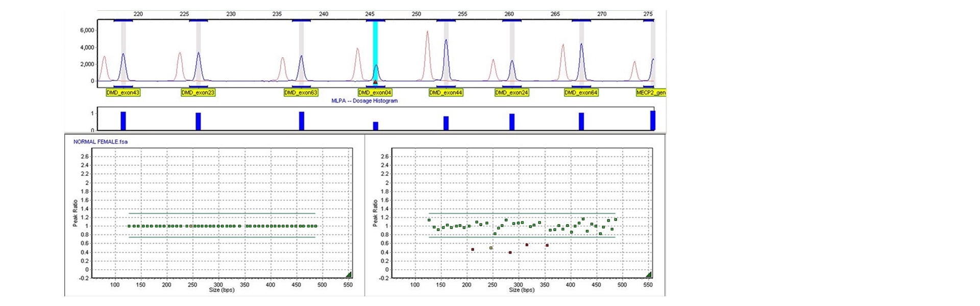Click the short dosage histogram bar for DMD_exon04

(376, 126)
